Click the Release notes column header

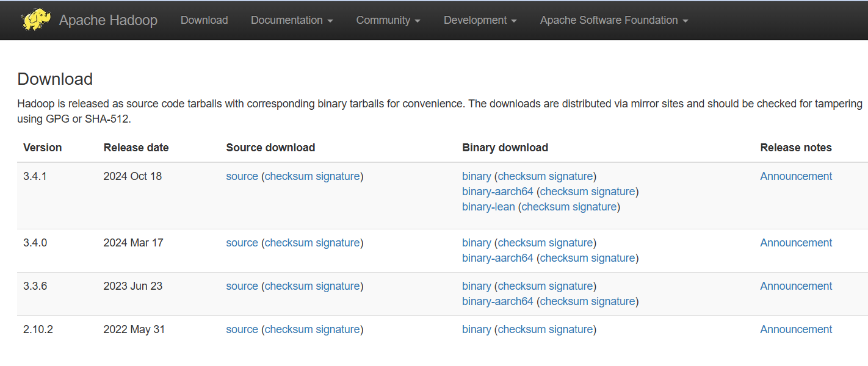pos(796,148)
